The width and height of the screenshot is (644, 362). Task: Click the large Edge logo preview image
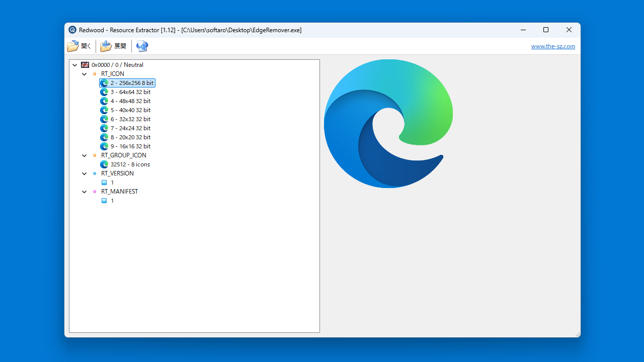click(x=388, y=124)
